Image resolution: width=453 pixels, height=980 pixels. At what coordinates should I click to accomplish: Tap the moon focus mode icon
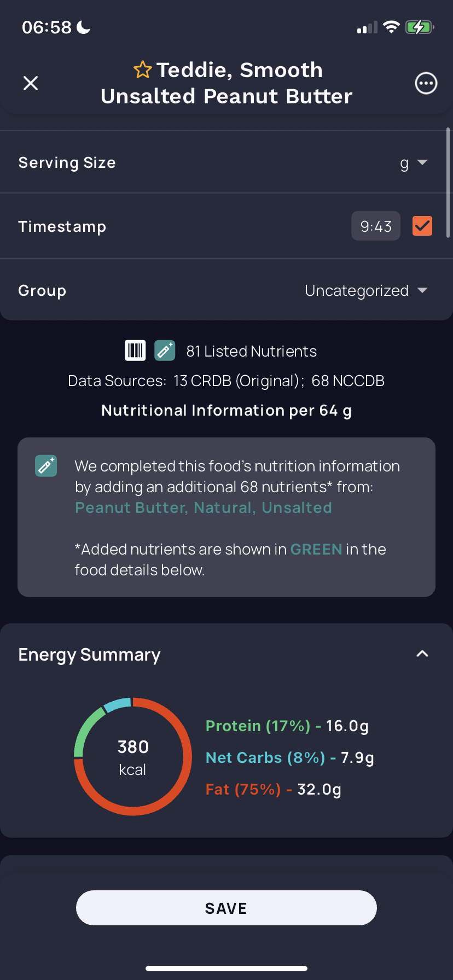pos(83,27)
